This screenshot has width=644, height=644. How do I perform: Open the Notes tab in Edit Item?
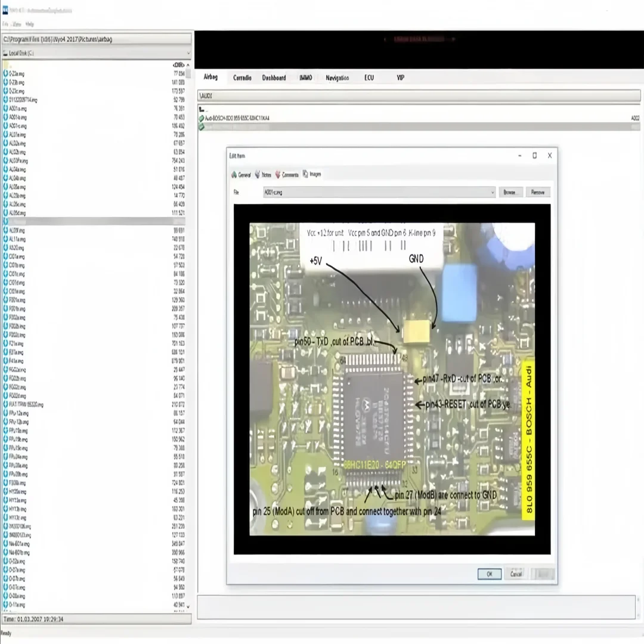click(x=263, y=175)
